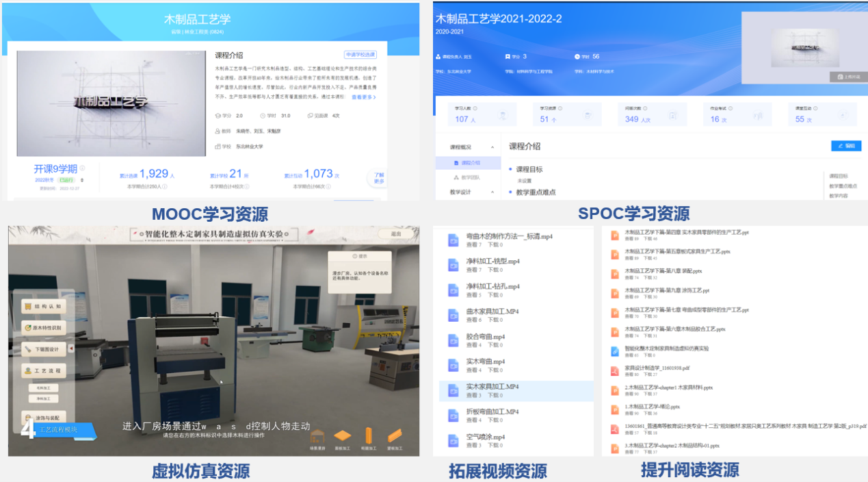
Task: Select 课程介绍 in the sidebar menu
Action: [x=469, y=163]
